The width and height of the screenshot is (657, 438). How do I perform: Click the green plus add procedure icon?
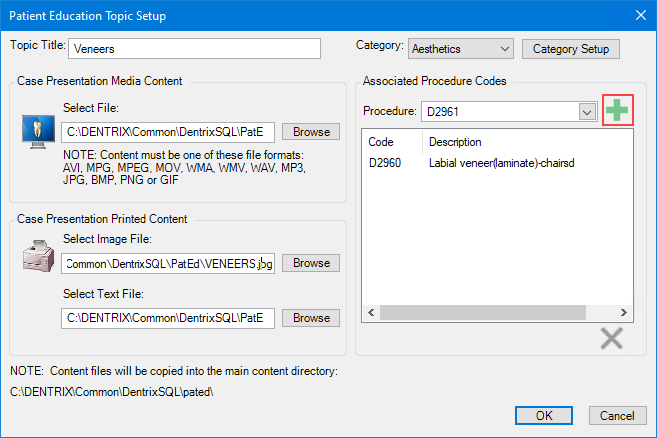point(619,110)
